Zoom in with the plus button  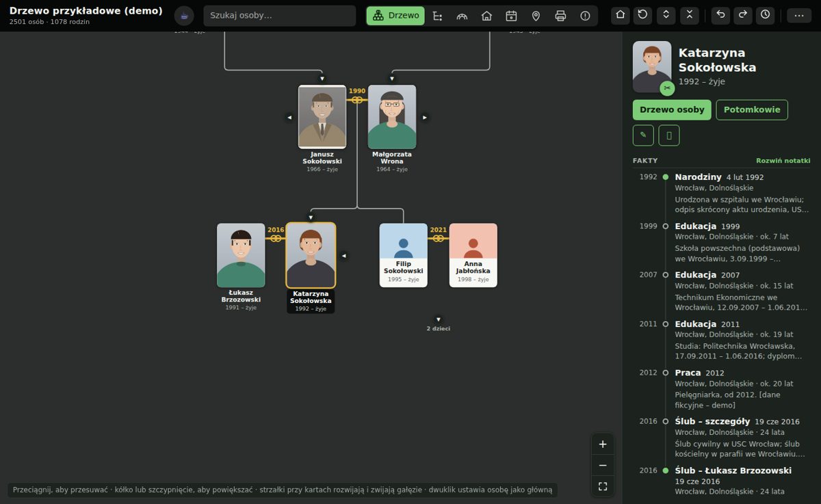point(603,445)
